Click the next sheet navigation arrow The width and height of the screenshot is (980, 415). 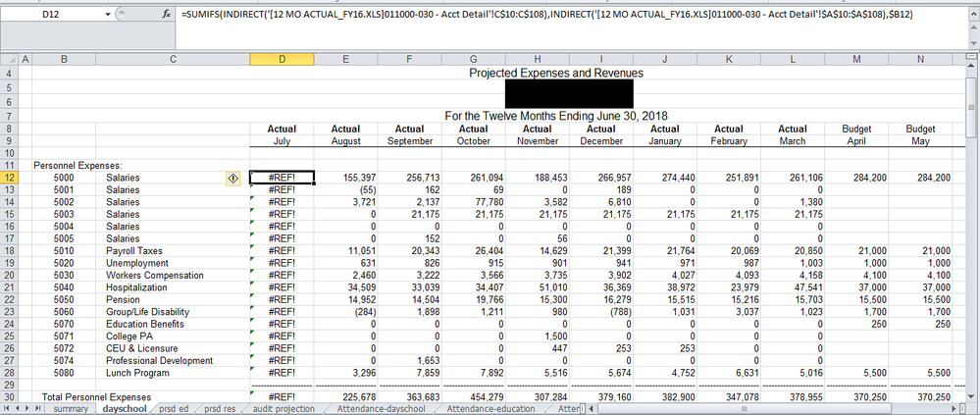(x=27, y=409)
